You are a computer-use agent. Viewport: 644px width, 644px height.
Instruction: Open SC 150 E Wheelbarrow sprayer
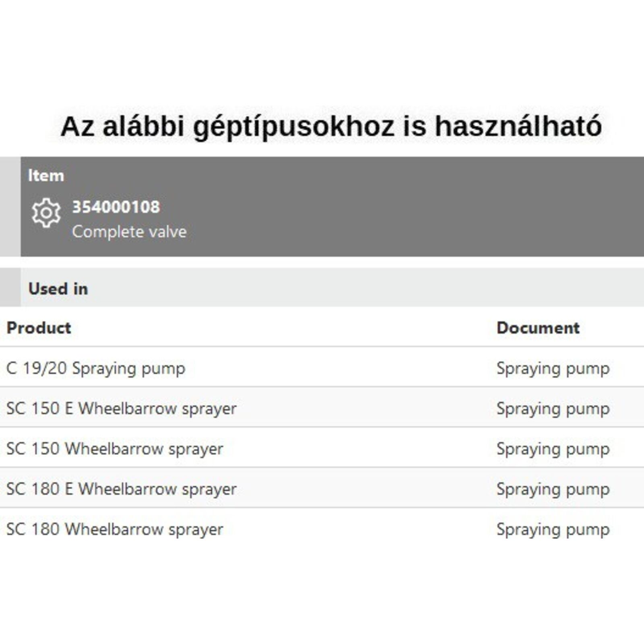click(x=121, y=409)
